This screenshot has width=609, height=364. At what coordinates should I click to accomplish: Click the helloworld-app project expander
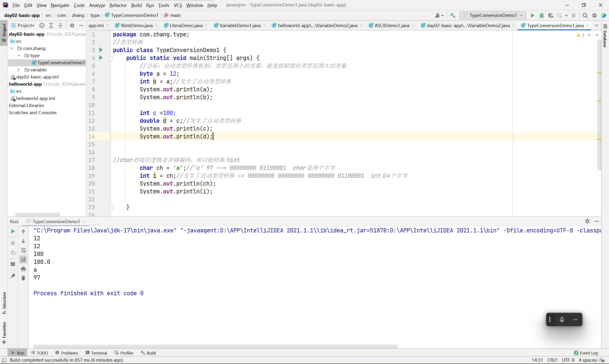7,84
